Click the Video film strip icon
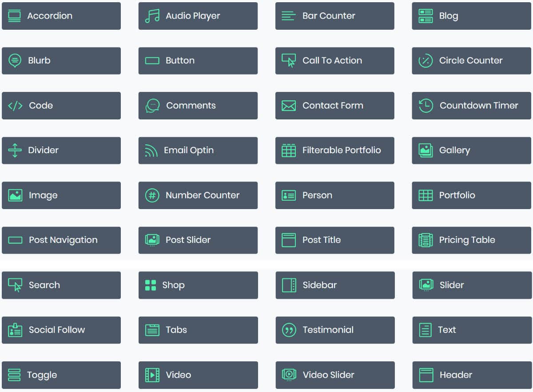 [x=152, y=375]
